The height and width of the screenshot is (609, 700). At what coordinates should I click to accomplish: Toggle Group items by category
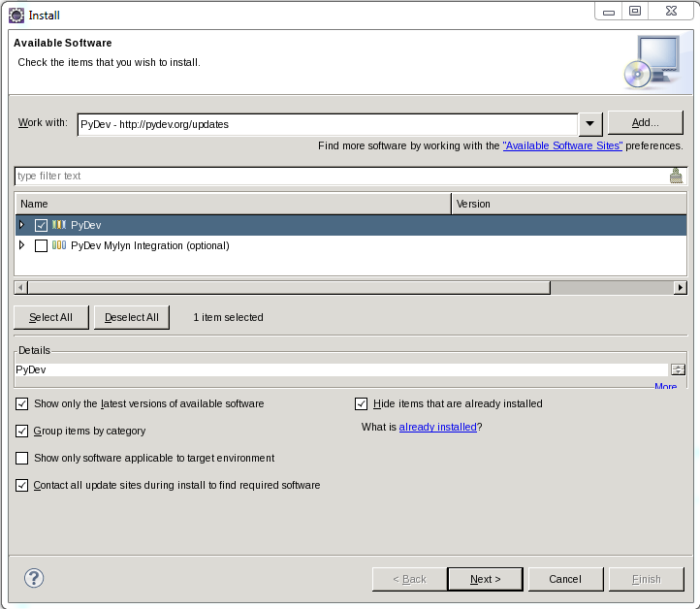[22, 431]
